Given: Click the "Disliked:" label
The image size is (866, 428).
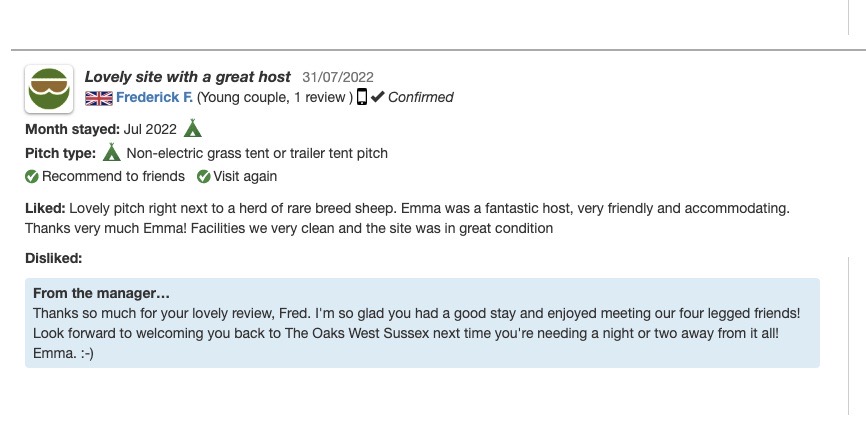Looking at the screenshot, I should pos(53,258).
